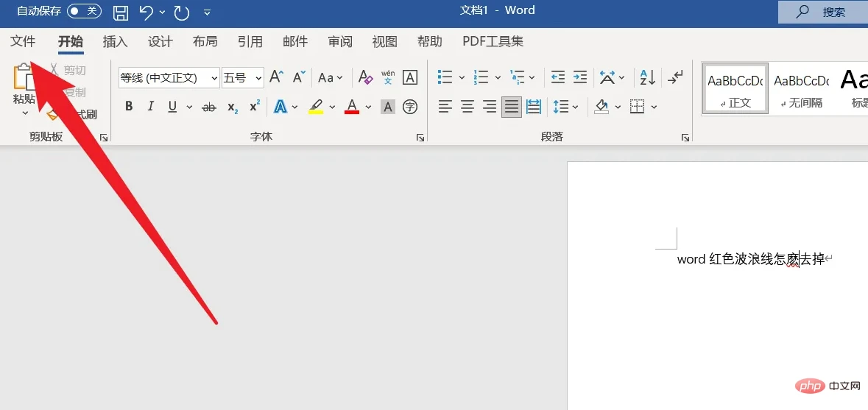Open underline style dropdown arrow
The width and height of the screenshot is (868, 410).
tap(189, 107)
